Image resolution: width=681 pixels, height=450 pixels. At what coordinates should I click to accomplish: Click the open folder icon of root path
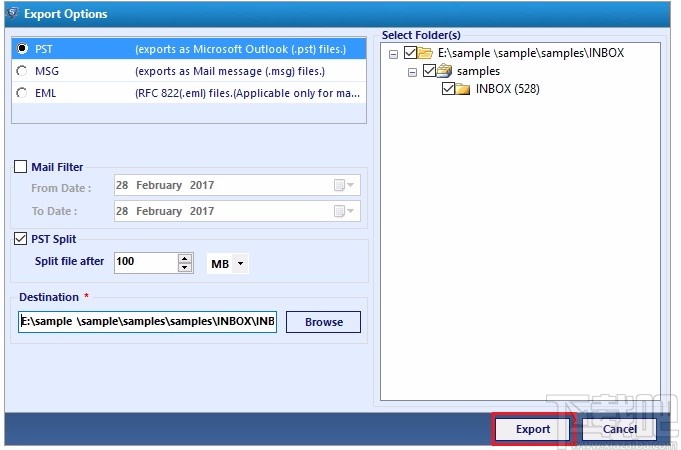coord(425,53)
